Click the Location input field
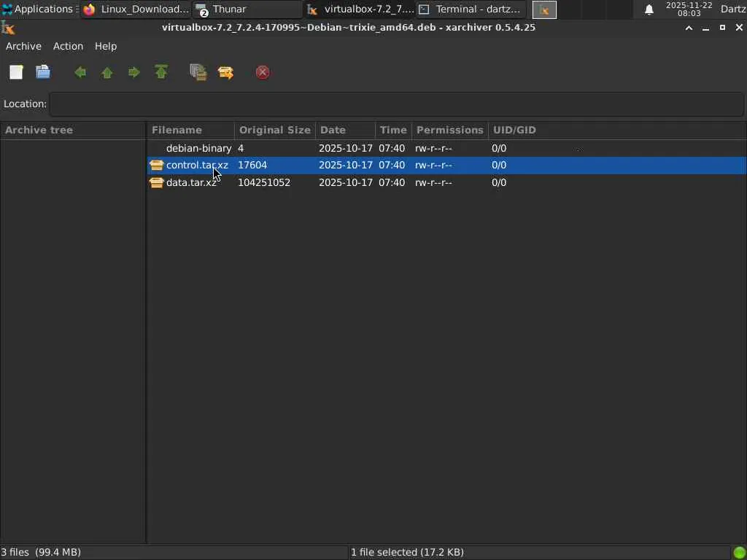This screenshot has height=560, width=747. coord(396,104)
